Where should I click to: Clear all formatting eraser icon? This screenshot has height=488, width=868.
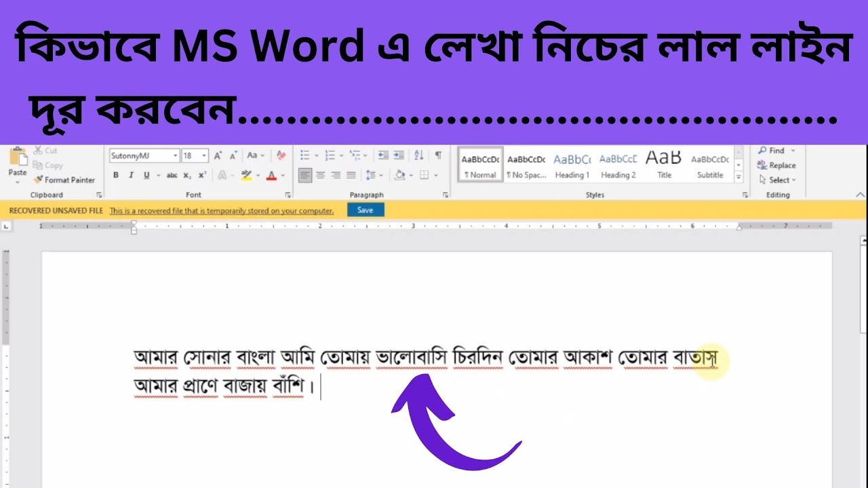tap(281, 155)
